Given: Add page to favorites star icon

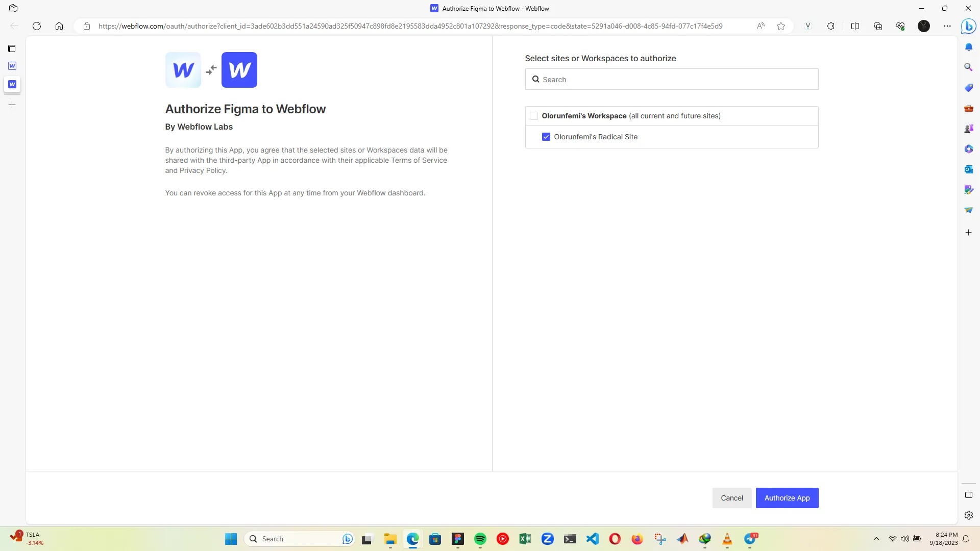Looking at the screenshot, I should click(x=781, y=26).
